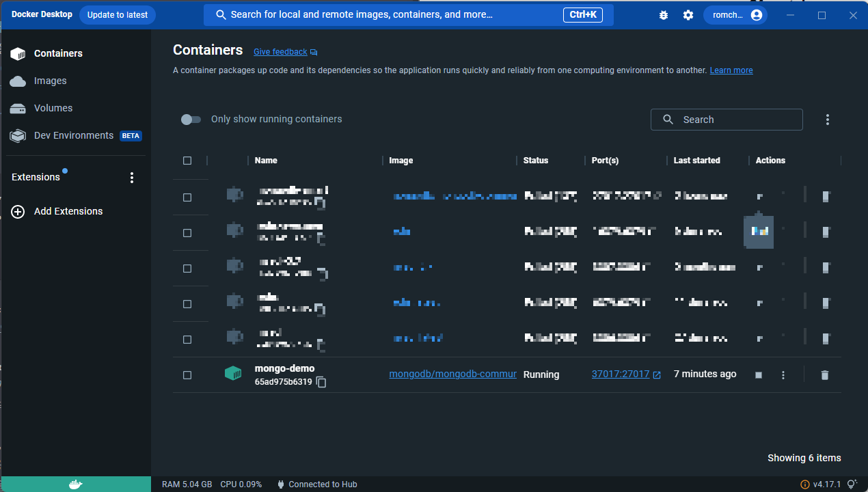Image resolution: width=868 pixels, height=492 pixels.
Task: Click RAM 5.04 GB indicator
Action: [187, 484]
